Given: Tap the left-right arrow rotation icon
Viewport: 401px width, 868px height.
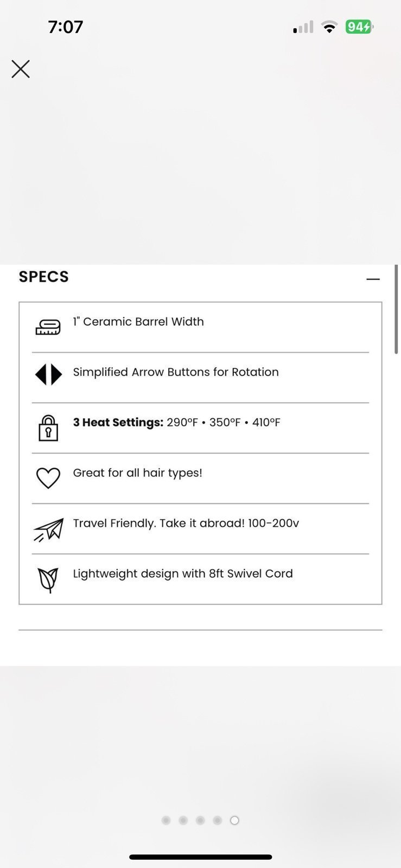Looking at the screenshot, I should click(48, 374).
